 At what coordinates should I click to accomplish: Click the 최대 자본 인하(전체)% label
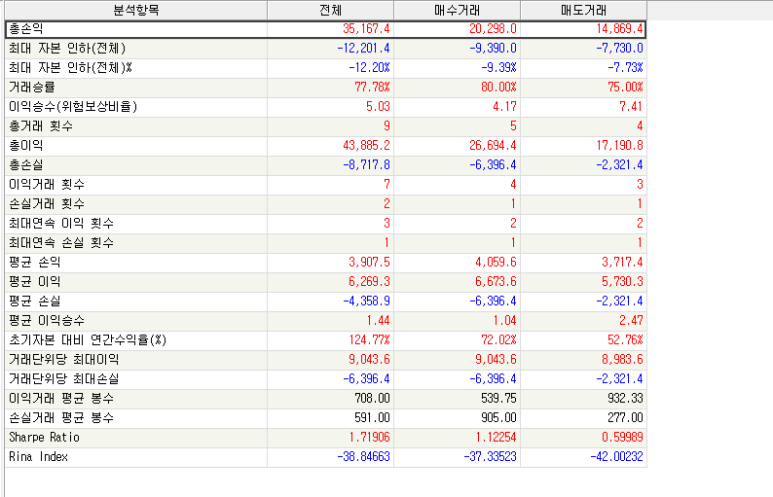click(x=70, y=68)
